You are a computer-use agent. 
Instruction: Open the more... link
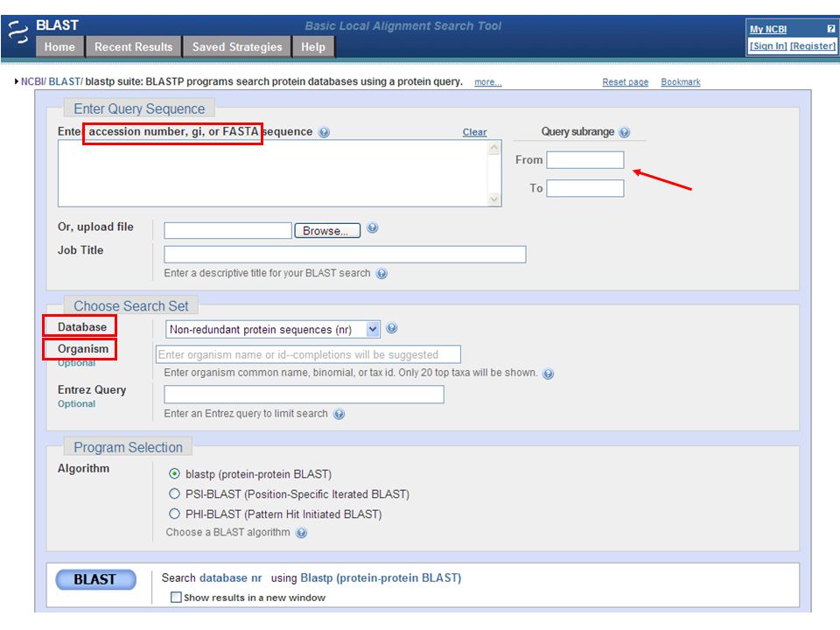(488, 82)
